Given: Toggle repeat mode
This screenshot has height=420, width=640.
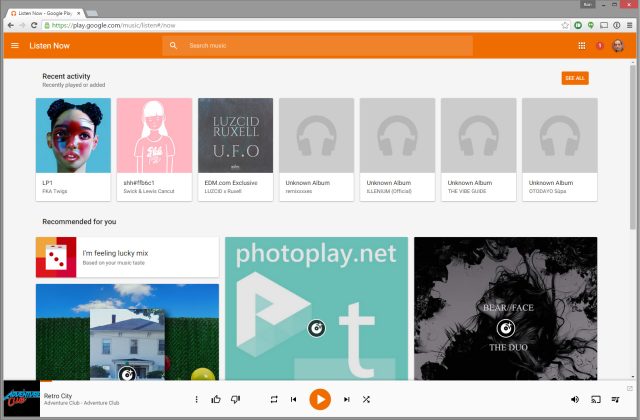Looking at the screenshot, I should coord(274,399).
